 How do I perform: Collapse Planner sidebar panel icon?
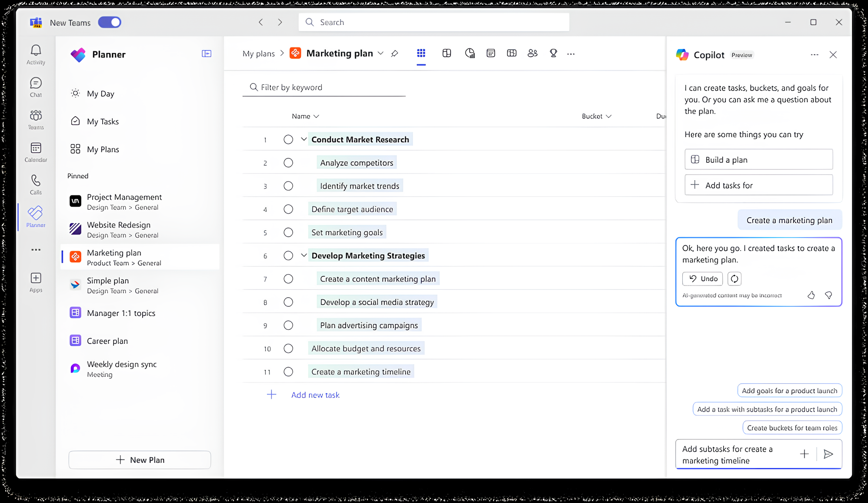207,54
